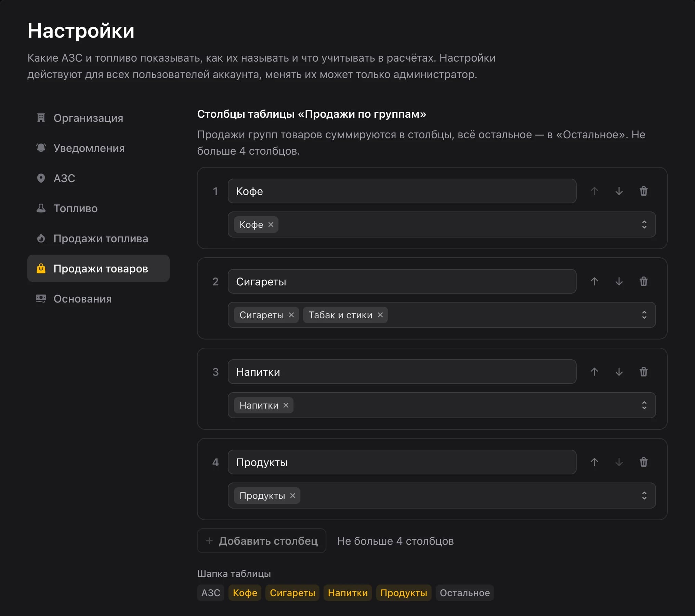
Task: Delete the Напитки column
Action: [643, 372]
